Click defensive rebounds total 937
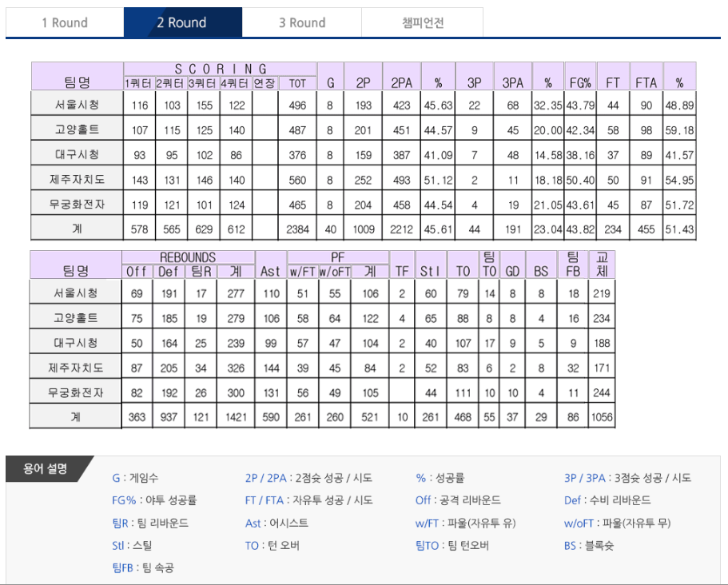Viewport: 728px width, 585px height. pyautogui.click(x=169, y=417)
